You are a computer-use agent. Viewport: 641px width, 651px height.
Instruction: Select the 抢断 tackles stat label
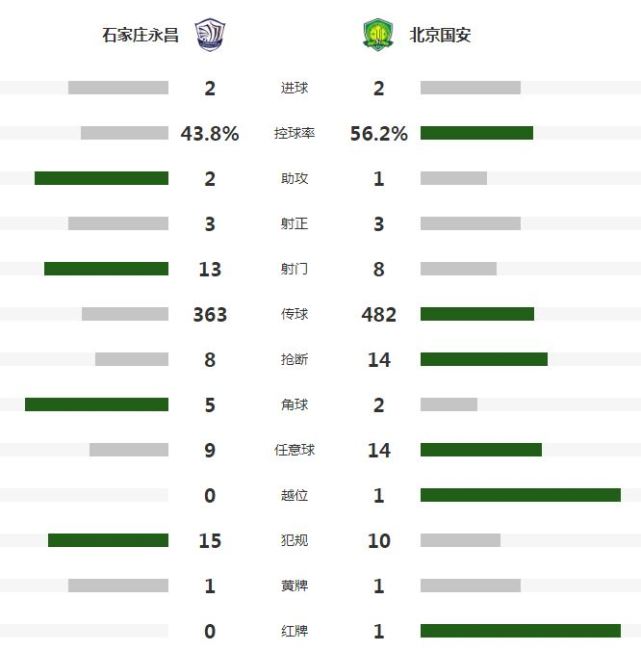click(294, 359)
